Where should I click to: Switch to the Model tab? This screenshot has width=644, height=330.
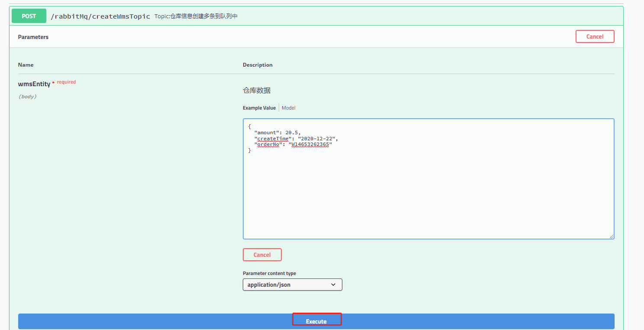(289, 108)
